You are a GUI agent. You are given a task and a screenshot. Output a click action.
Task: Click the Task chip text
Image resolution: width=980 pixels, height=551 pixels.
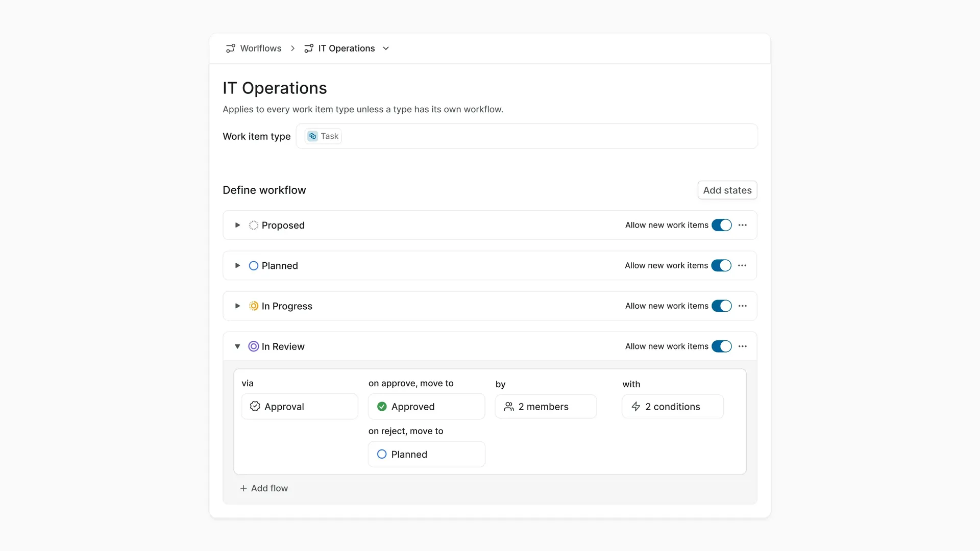(x=329, y=136)
